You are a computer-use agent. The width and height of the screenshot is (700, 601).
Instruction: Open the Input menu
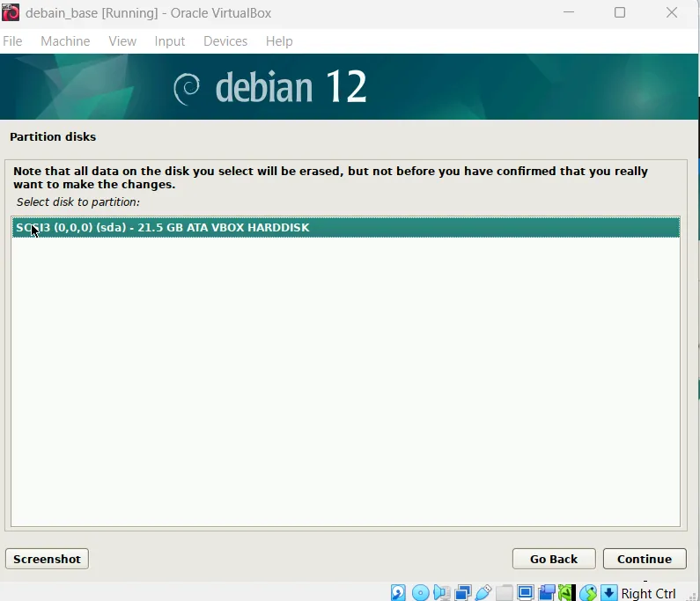(x=170, y=41)
